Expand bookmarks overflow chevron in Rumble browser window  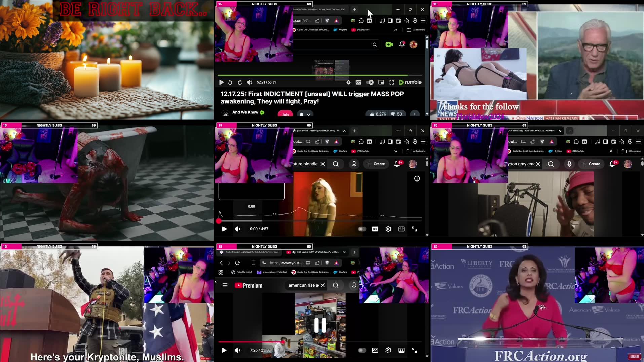pyautogui.click(x=396, y=30)
